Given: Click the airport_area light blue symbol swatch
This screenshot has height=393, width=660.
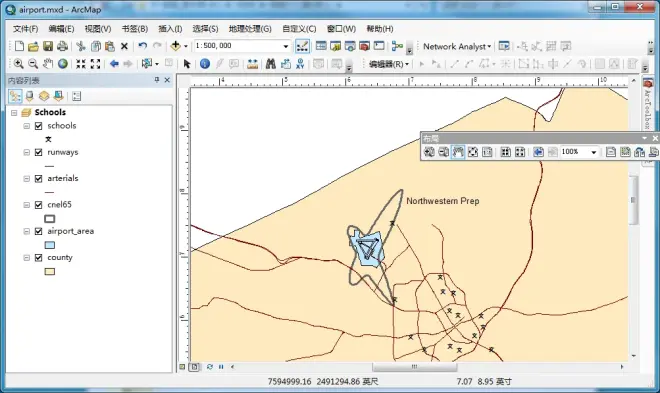Looking at the screenshot, I should pos(50,245).
